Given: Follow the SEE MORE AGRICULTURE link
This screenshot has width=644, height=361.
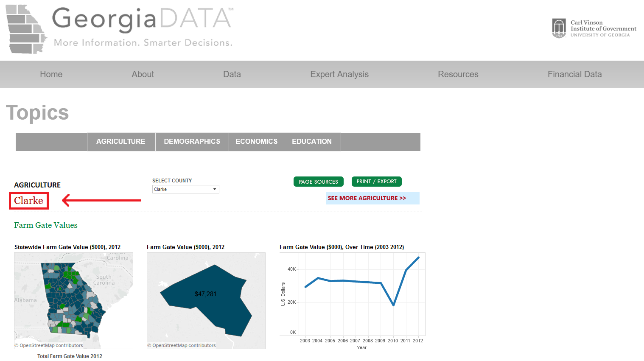Looking at the screenshot, I should click(x=367, y=198).
